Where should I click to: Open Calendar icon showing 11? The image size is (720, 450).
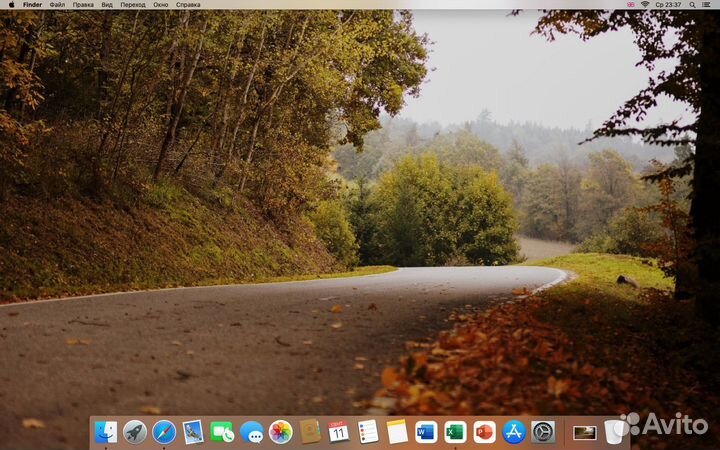pyautogui.click(x=339, y=432)
